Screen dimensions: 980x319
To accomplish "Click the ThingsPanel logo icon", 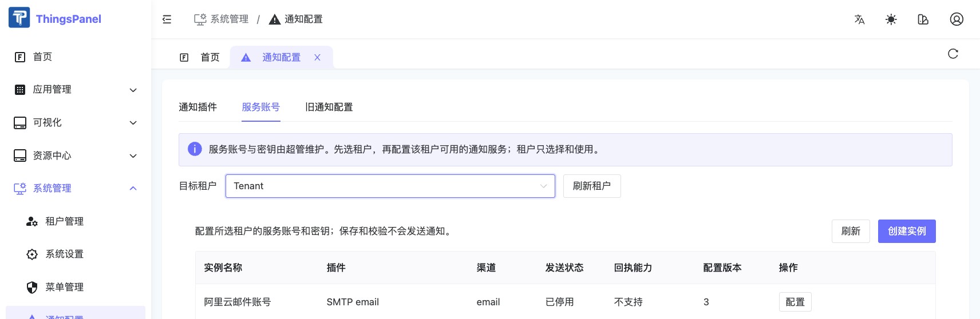I will [19, 18].
